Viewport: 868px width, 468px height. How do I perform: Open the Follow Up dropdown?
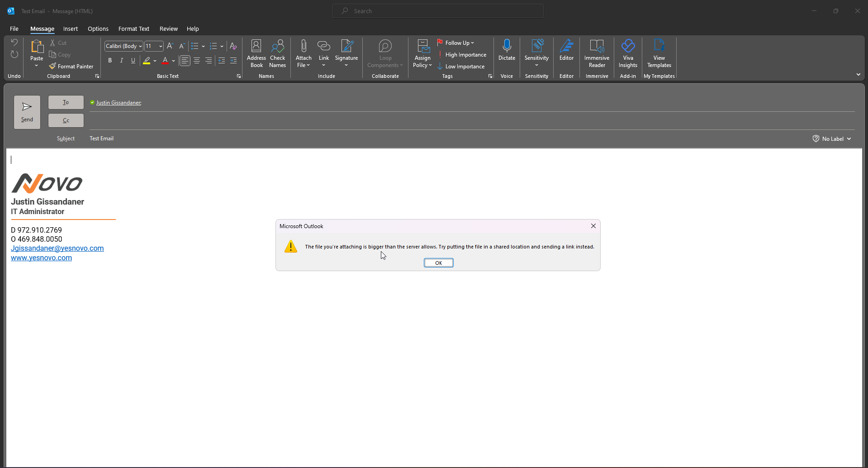point(455,43)
